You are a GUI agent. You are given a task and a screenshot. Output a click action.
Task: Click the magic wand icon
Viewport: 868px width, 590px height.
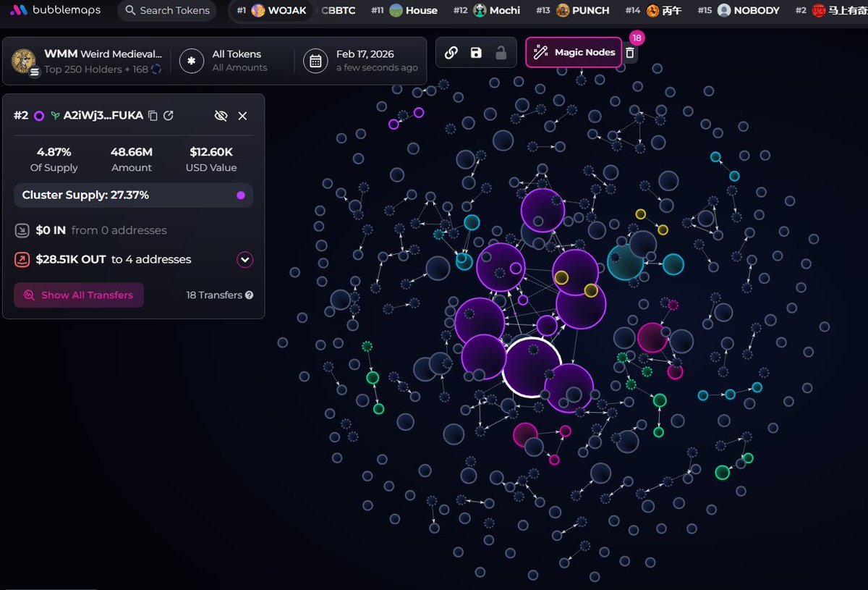pos(540,52)
